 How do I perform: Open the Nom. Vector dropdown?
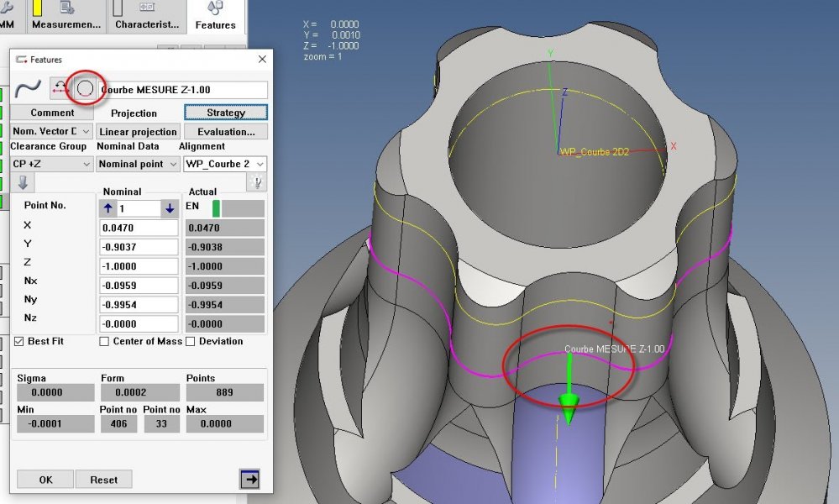52,132
